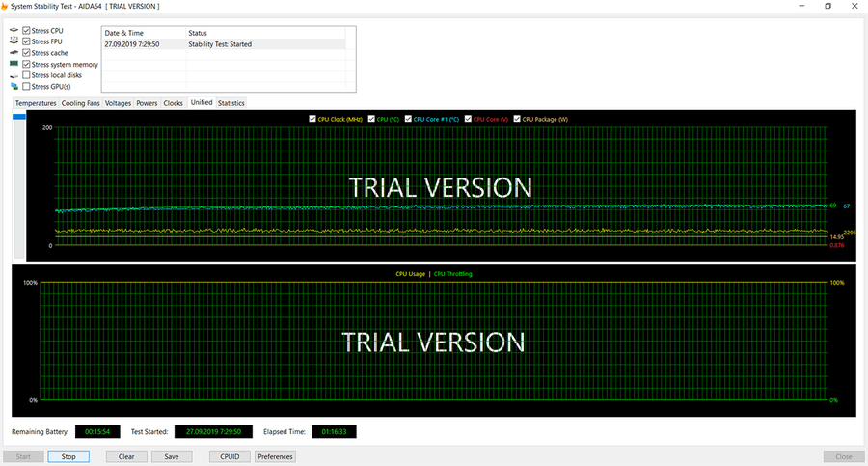The height and width of the screenshot is (466, 868).
Task: Close the System Stability Test window
Action: [x=854, y=6]
